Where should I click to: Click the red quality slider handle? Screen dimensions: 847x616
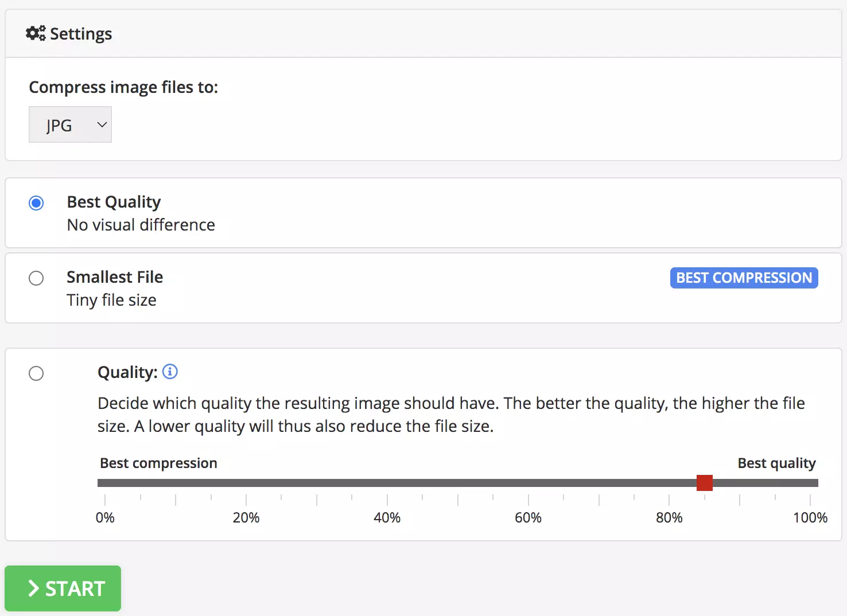[x=704, y=483]
